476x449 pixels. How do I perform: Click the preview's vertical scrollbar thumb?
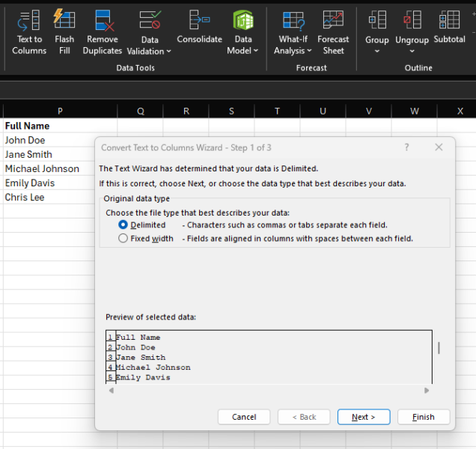[x=439, y=348]
